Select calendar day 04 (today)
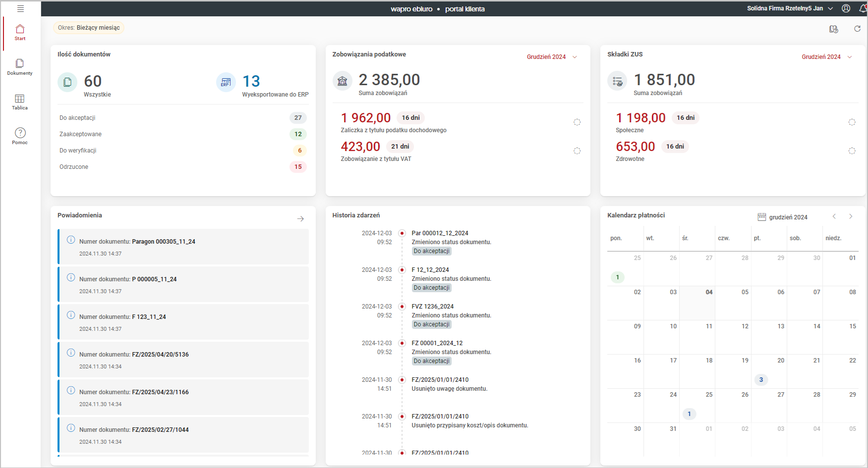The height and width of the screenshot is (468, 868). pyautogui.click(x=697, y=303)
